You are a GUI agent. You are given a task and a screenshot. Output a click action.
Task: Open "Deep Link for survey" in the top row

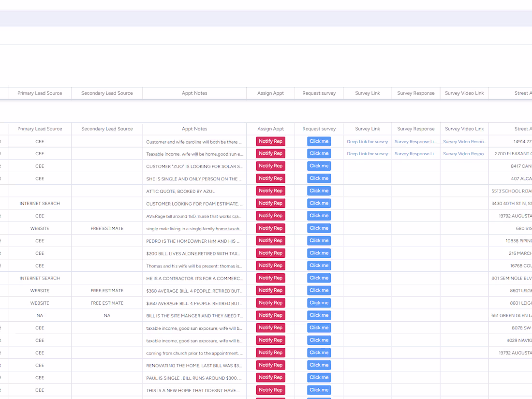(x=367, y=141)
